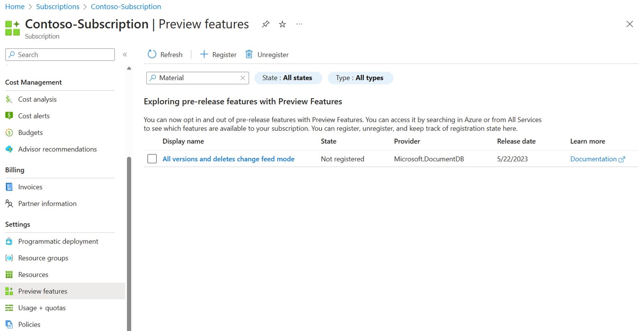Open the Type: All types filter

(x=360, y=78)
